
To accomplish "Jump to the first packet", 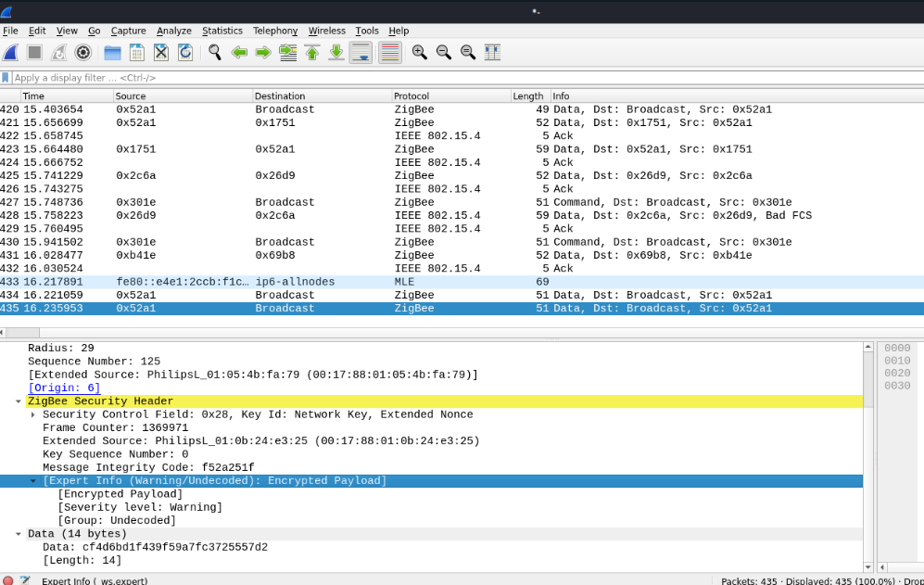I will click(311, 53).
